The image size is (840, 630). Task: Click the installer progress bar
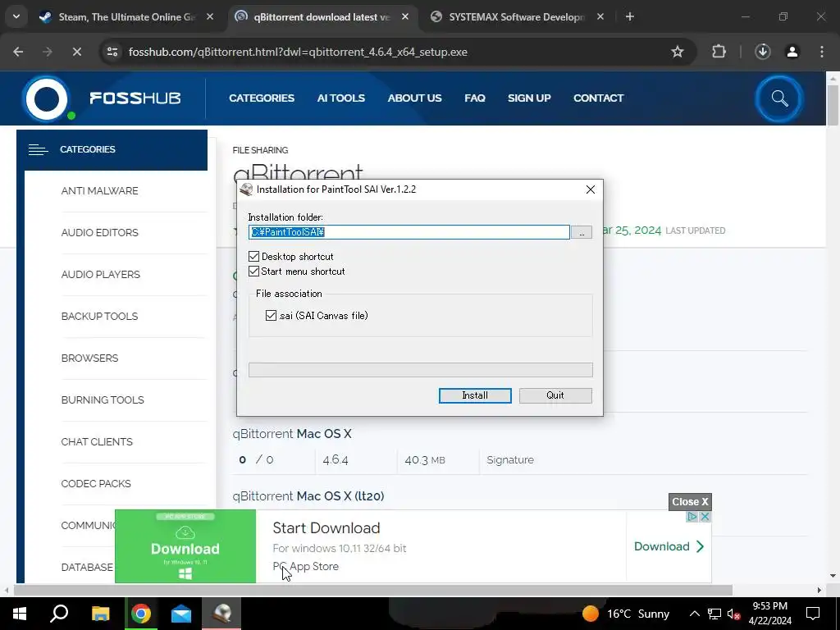click(421, 370)
